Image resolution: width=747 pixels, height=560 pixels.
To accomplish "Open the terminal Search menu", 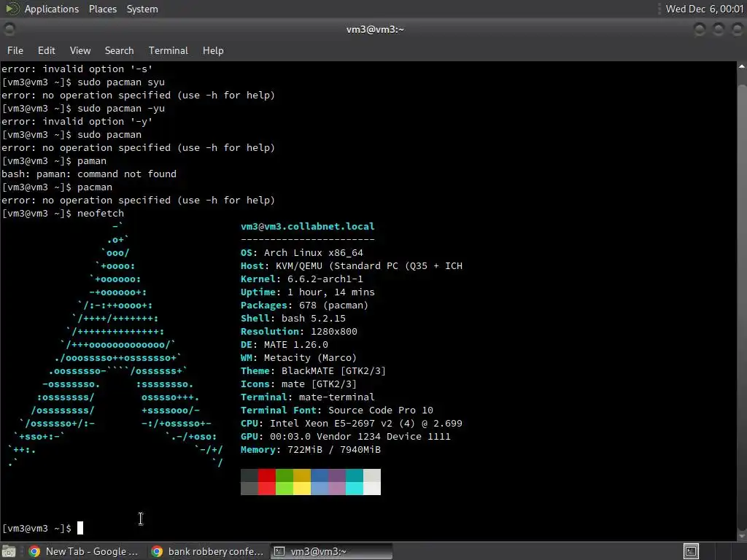I will click(x=119, y=50).
